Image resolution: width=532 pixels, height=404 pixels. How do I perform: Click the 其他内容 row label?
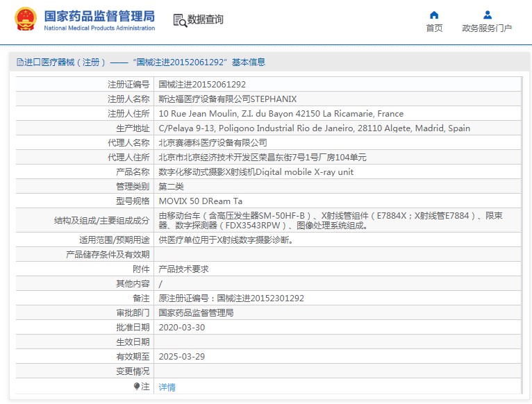tap(133, 284)
